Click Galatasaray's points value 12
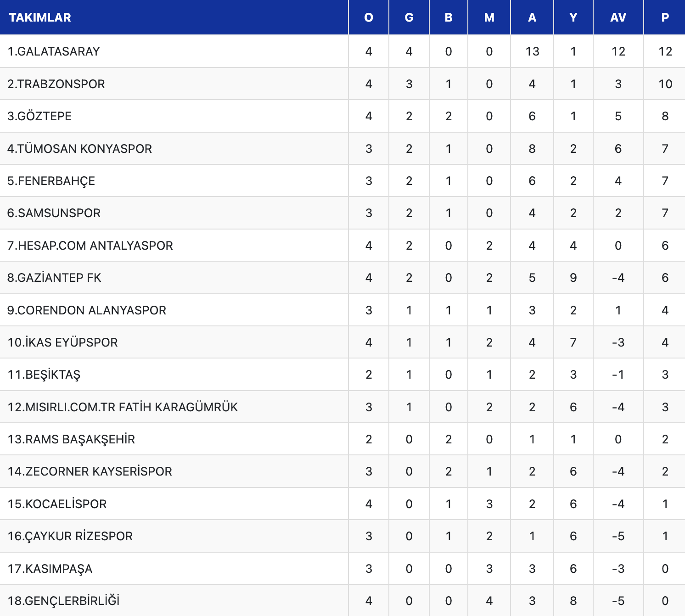 pyautogui.click(x=665, y=51)
